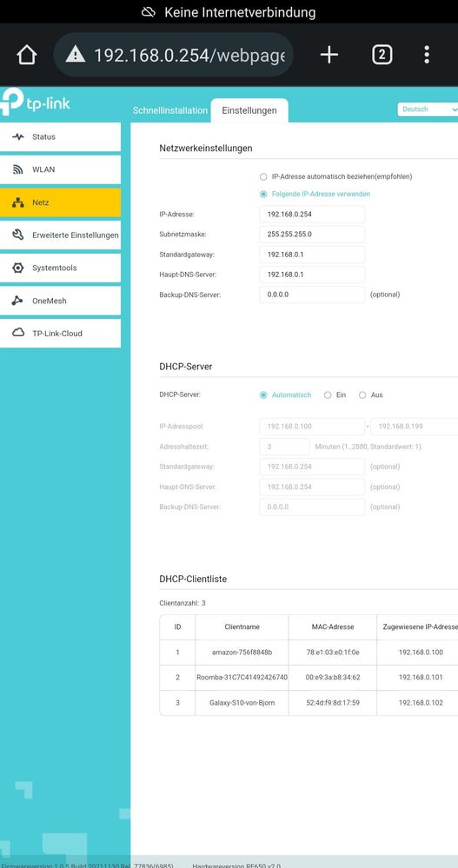Click the Netz network icon
458x868 pixels.
pos(18,202)
